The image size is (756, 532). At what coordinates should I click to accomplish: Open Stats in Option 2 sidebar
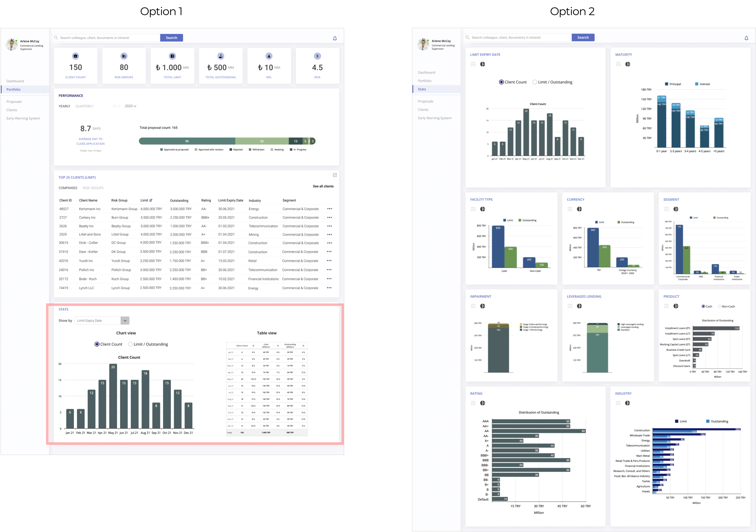[436, 89]
